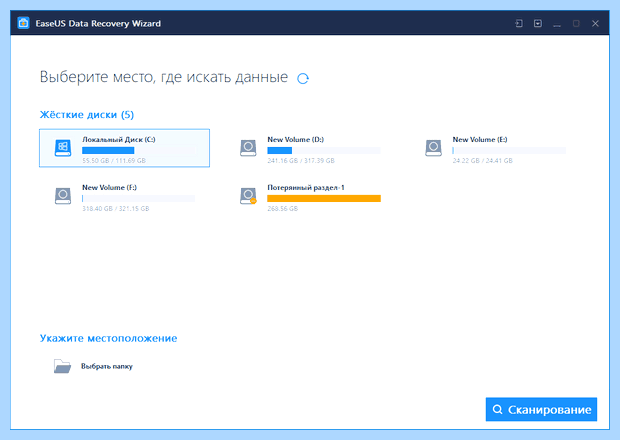Click the 24.22 GB / 24.41 GB size text
The image size is (620, 440).
(x=482, y=161)
